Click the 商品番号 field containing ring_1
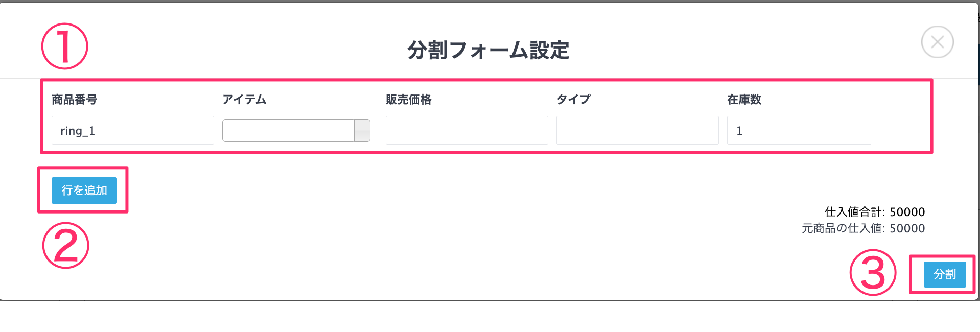Screen dimensions: 980x332 [x=133, y=130]
